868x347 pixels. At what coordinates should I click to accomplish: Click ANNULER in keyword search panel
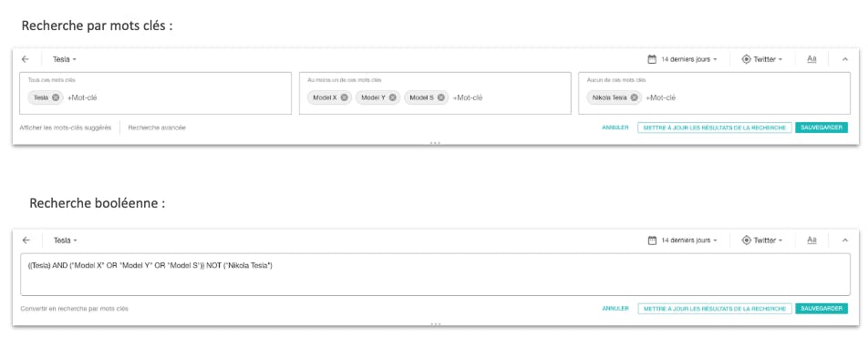coord(615,128)
